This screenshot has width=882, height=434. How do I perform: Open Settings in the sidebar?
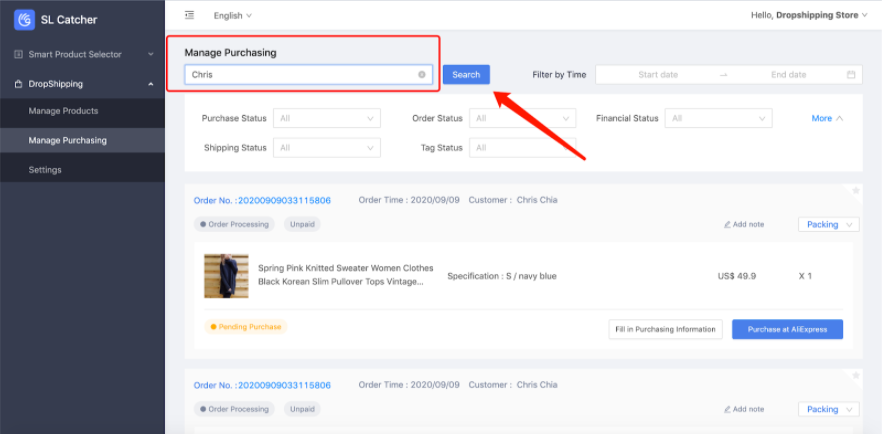(45, 170)
